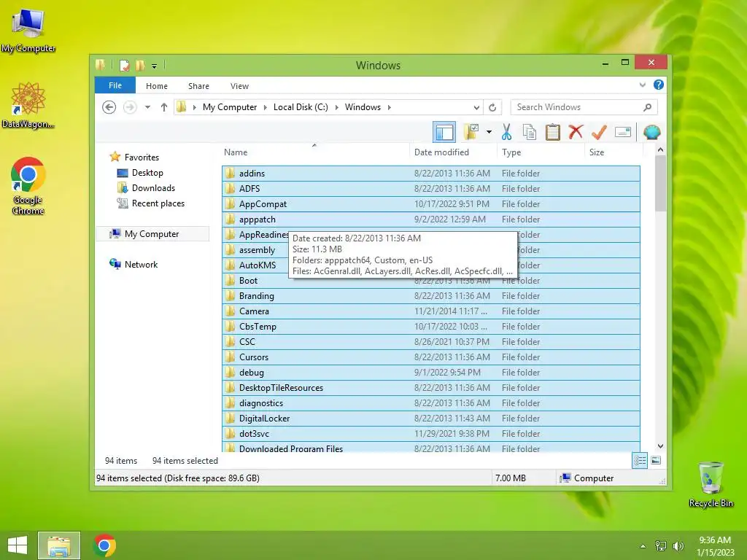Open Desktop in the navigation pane

(x=147, y=172)
